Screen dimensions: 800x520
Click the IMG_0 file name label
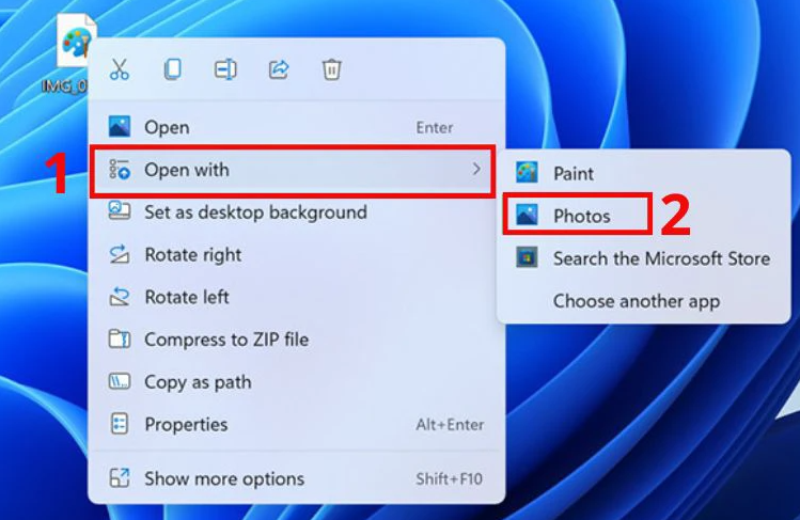click(x=65, y=86)
